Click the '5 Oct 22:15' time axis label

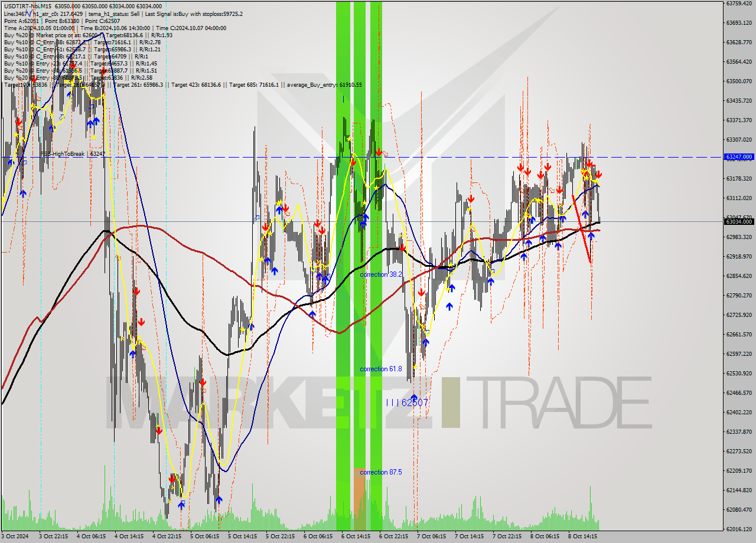click(281, 537)
